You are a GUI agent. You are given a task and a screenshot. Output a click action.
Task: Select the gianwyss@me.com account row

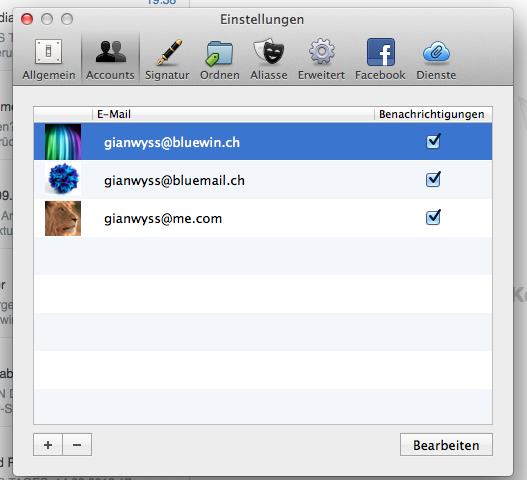[x=263, y=218]
